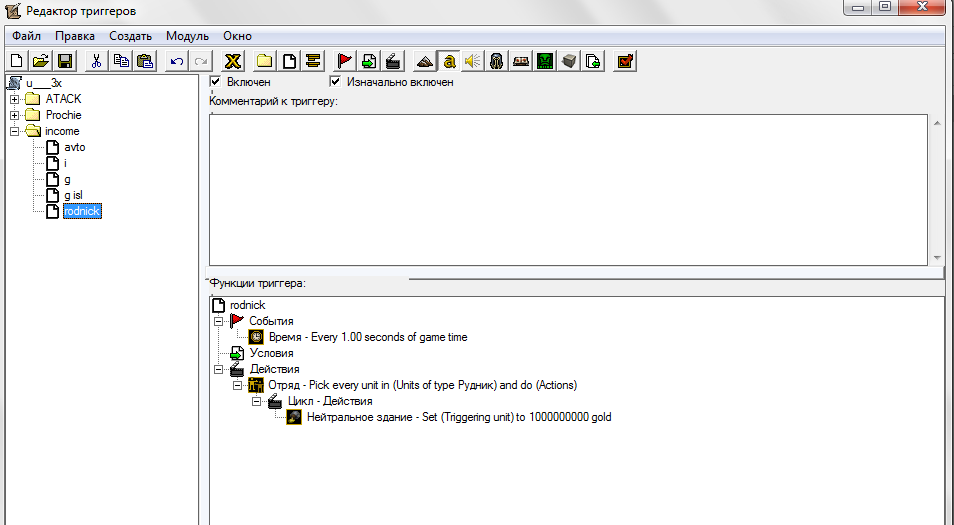Create new event with red flag icon
This screenshot has width=954, height=525.
click(x=344, y=61)
